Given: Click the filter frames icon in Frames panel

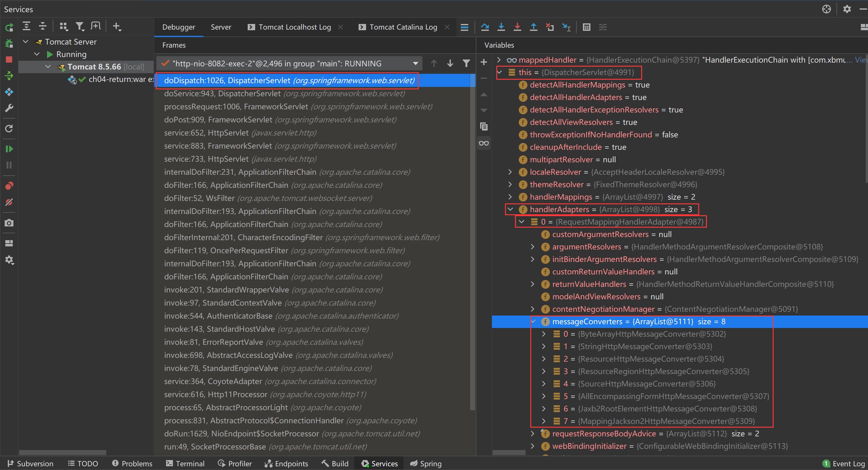Looking at the screenshot, I should [467, 64].
